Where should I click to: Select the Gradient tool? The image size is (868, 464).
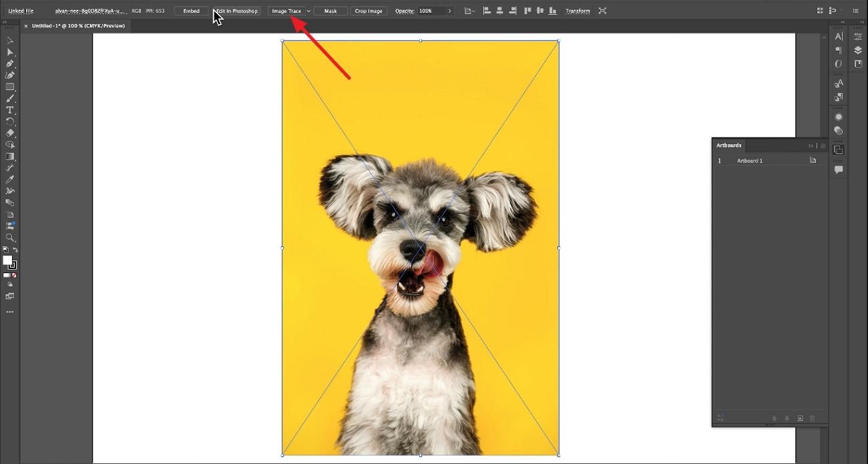[9, 156]
